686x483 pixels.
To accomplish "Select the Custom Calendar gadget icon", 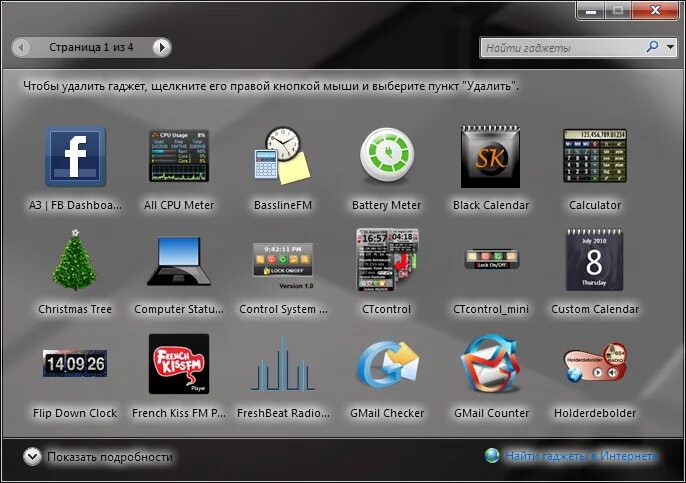I will pyautogui.click(x=594, y=260).
